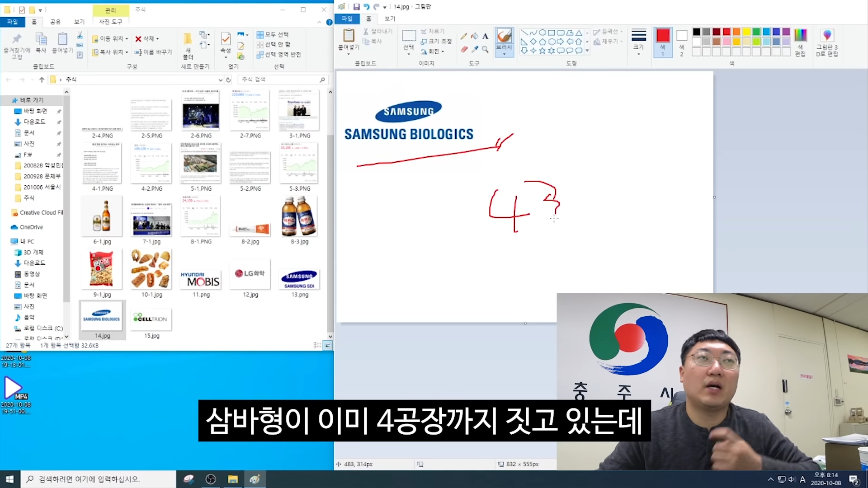Click Select none (선택 안 함) in Explorer
Image resolution: width=868 pixels, height=488 pixels.
(274, 44)
